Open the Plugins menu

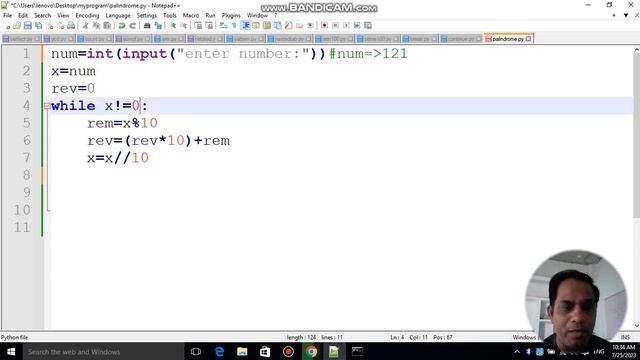click(231, 16)
